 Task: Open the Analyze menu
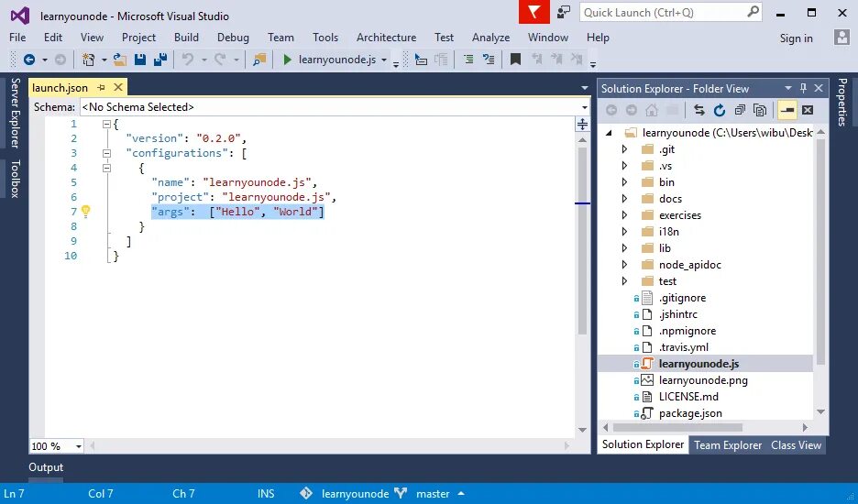click(x=490, y=38)
